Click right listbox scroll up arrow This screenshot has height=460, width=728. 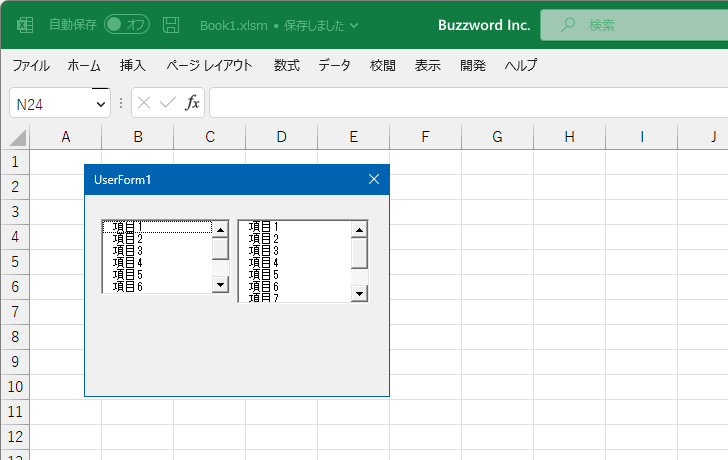(359, 229)
